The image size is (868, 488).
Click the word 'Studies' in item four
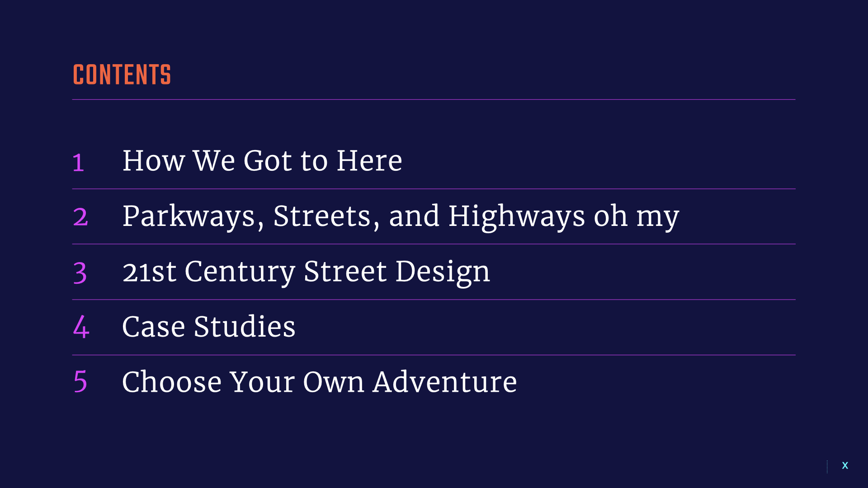click(245, 327)
